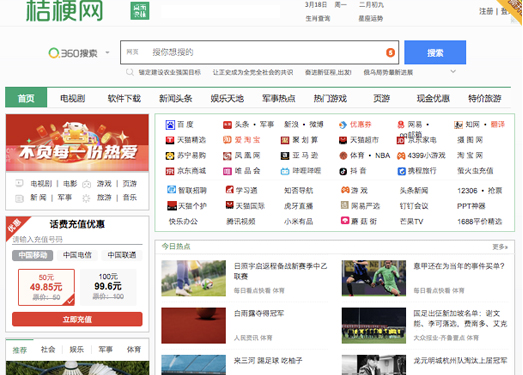
Task: Click the recharge phone number field
Action: (x=77, y=239)
